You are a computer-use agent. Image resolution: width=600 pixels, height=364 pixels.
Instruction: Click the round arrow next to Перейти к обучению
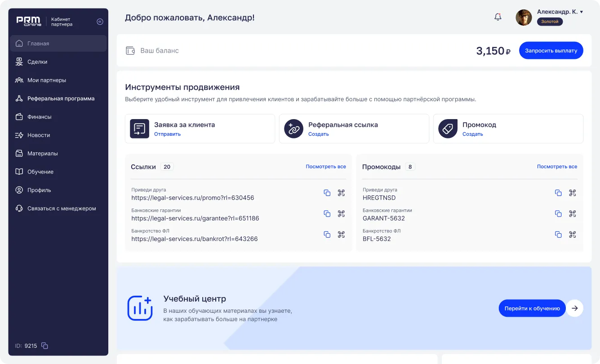coord(574,308)
